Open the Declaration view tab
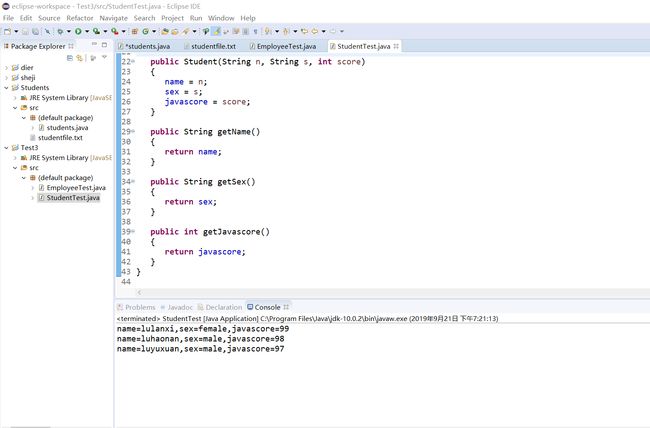650x428 pixels. click(x=220, y=307)
